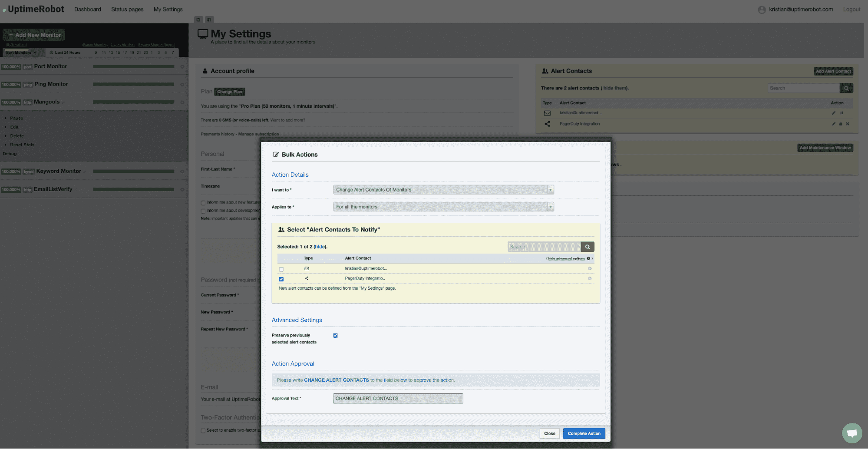Click the Add Alert Contact button
Viewport: 868px width, 449px height.
833,71
